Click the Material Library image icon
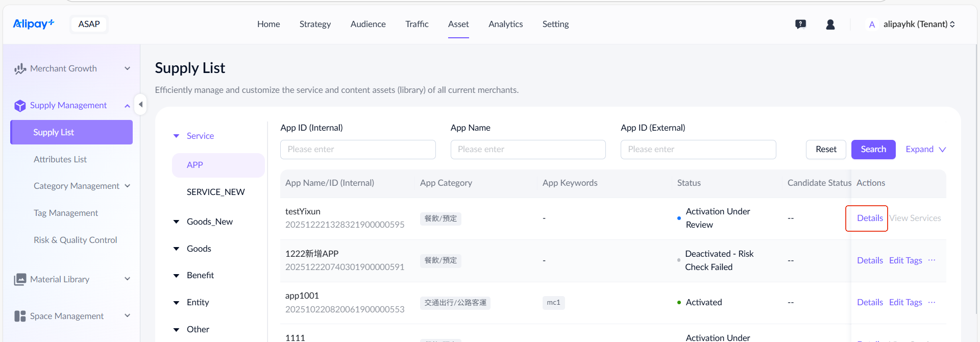The image size is (980, 342). click(x=20, y=279)
